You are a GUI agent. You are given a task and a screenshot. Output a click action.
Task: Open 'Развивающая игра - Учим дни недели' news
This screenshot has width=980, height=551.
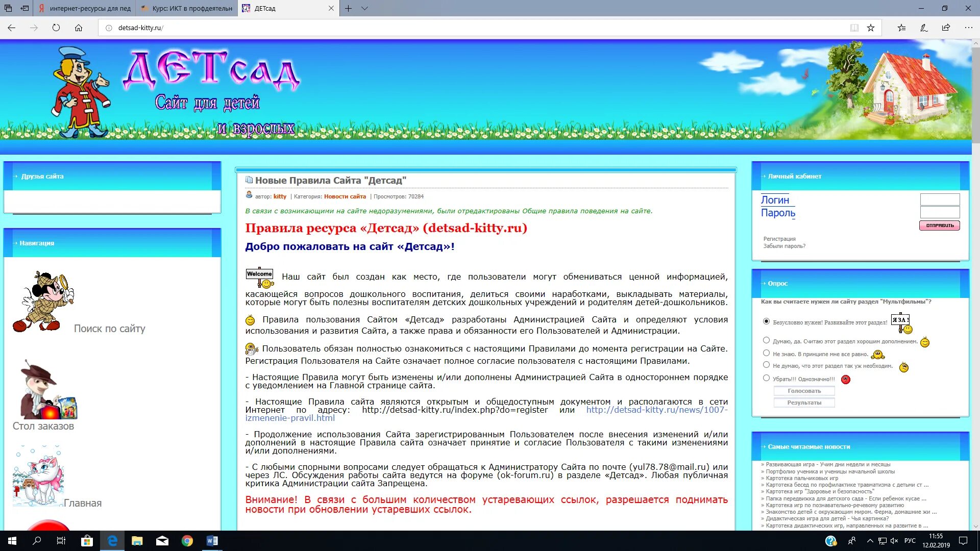828,464
